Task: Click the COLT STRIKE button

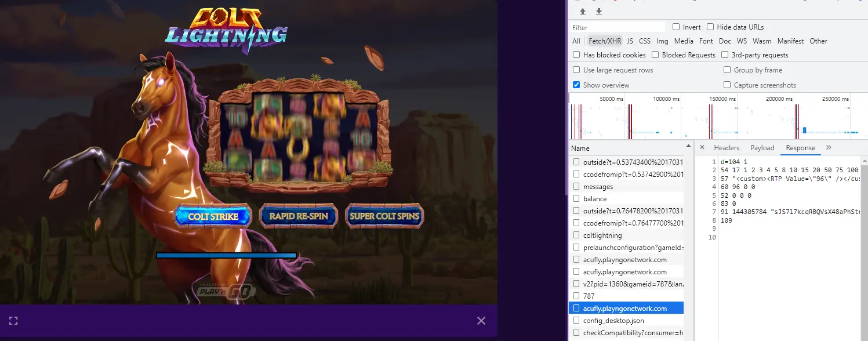Action: (213, 216)
